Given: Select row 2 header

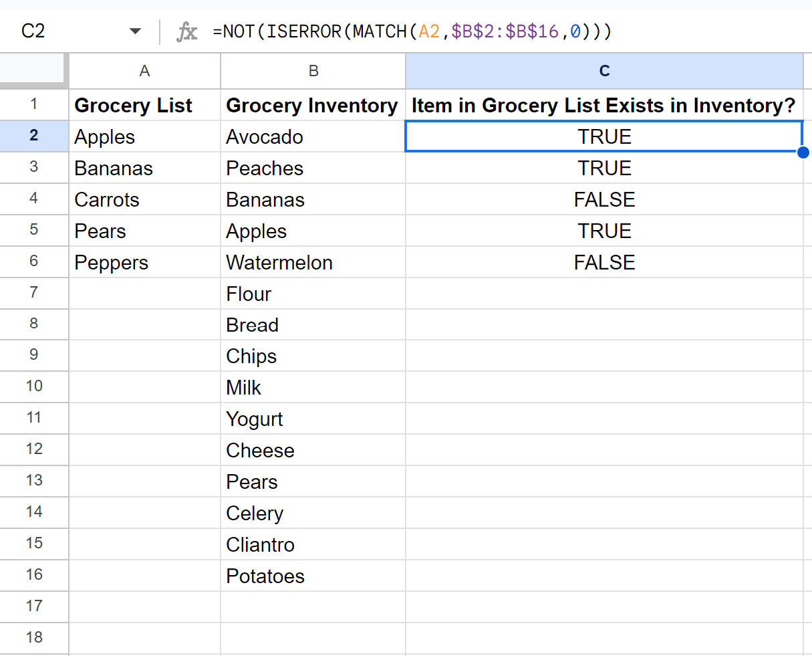Looking at the screenshot, I should click(34, 136).
